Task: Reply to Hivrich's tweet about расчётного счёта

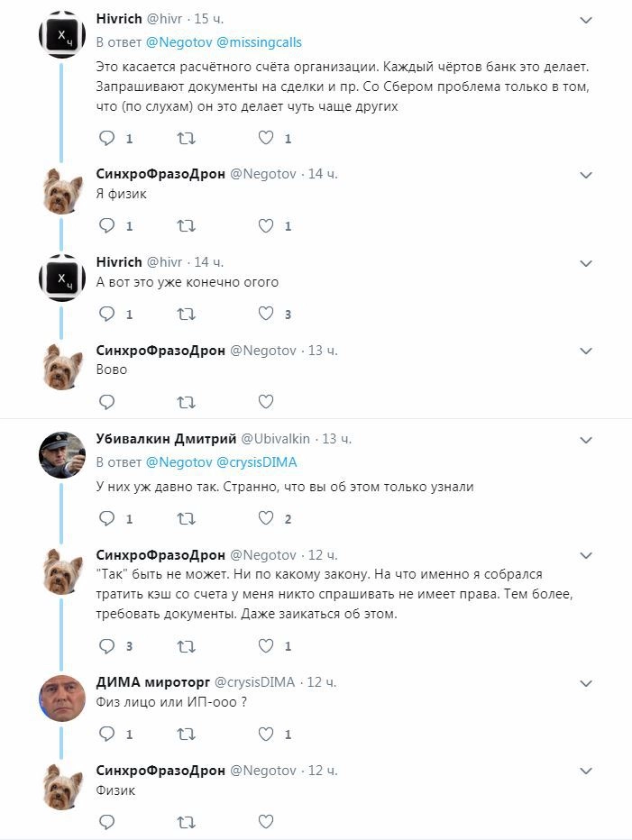Action: (107, 138)
